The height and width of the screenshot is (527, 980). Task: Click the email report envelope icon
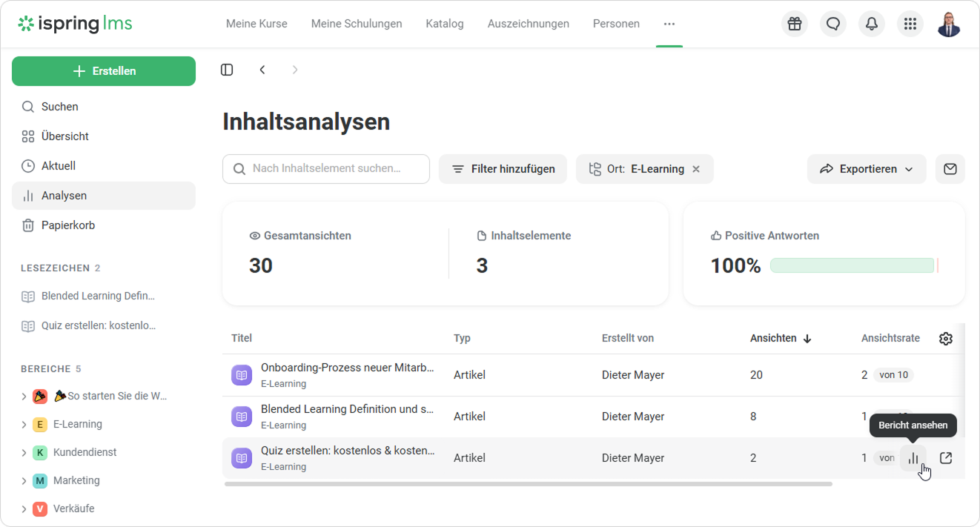point(950,169)
